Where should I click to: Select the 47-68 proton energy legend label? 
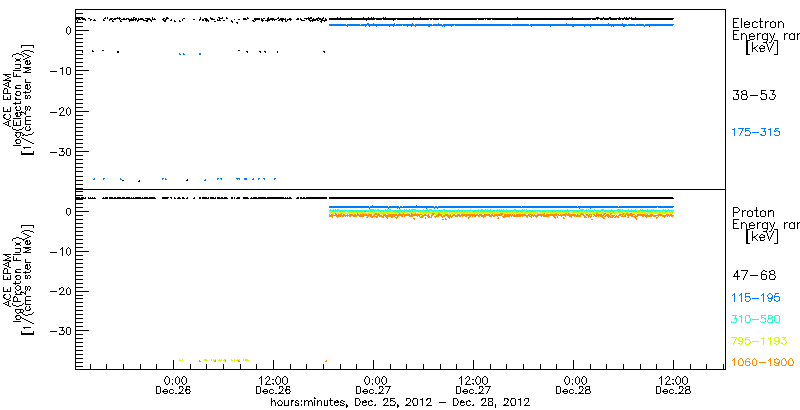click(754, 276)
